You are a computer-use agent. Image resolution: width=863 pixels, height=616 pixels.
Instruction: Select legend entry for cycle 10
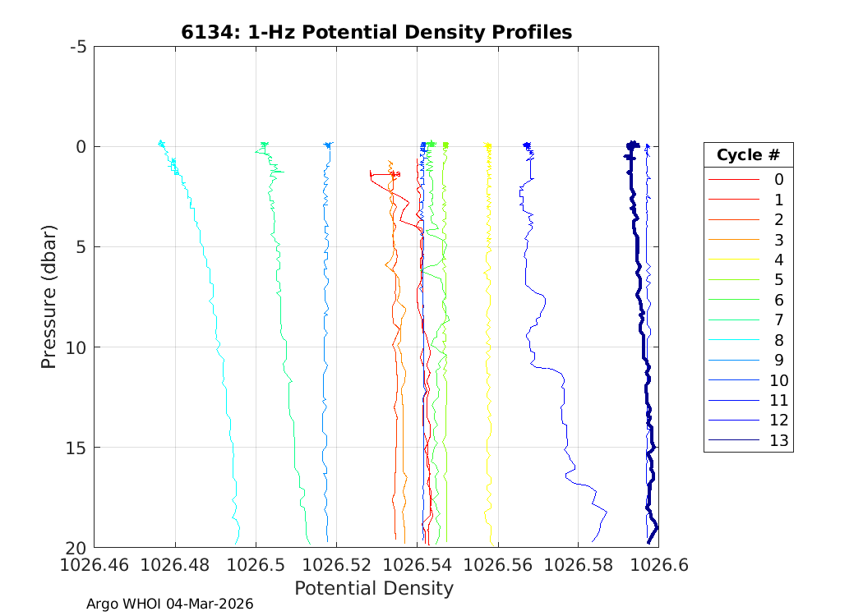[x=778, y=380]
